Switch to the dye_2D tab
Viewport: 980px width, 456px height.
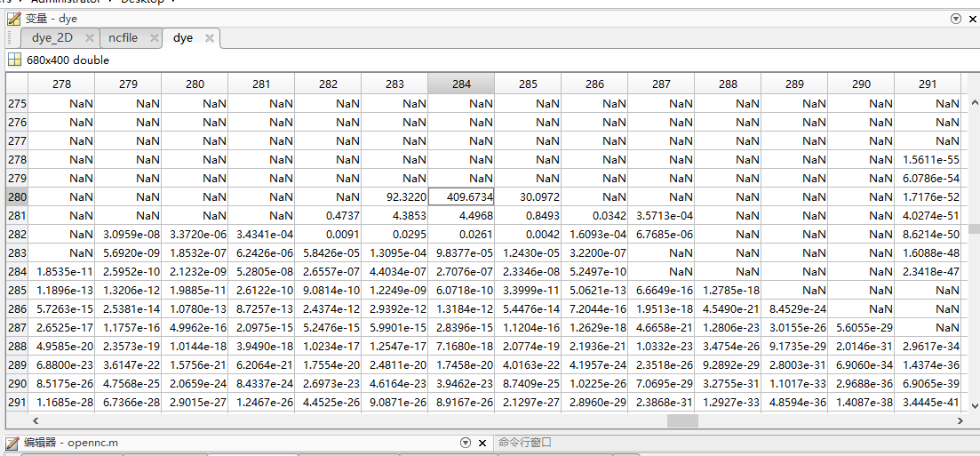[x=52, y=38]
